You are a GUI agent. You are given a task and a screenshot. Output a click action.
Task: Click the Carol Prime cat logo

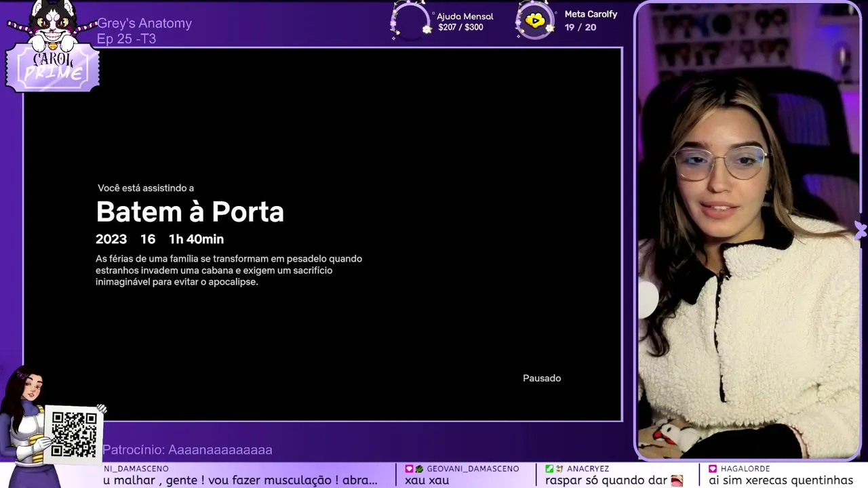click(53, 46)
